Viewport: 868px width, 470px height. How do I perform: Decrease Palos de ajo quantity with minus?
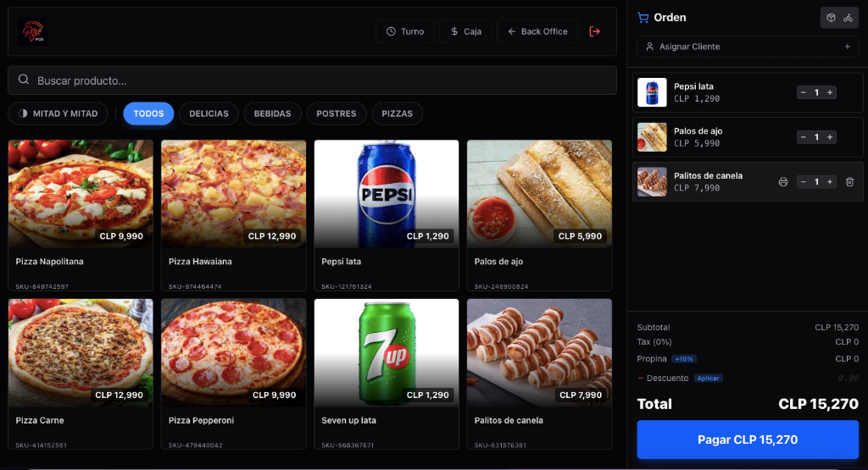point(804,137)
